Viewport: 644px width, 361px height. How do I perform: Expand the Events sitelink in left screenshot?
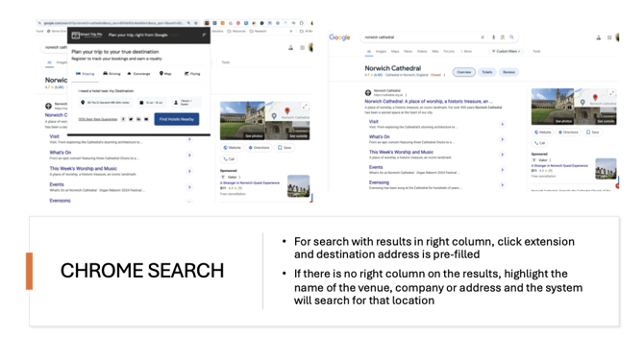189,187
